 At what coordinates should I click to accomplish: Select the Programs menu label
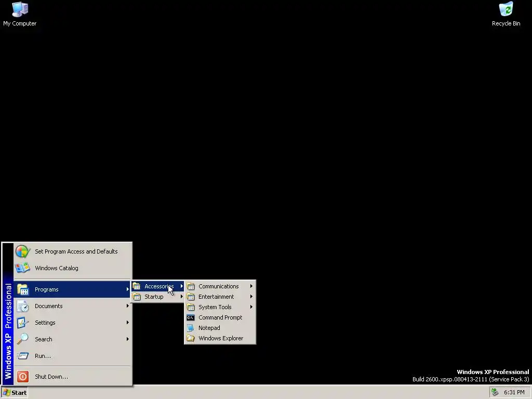tap(46, 289)
